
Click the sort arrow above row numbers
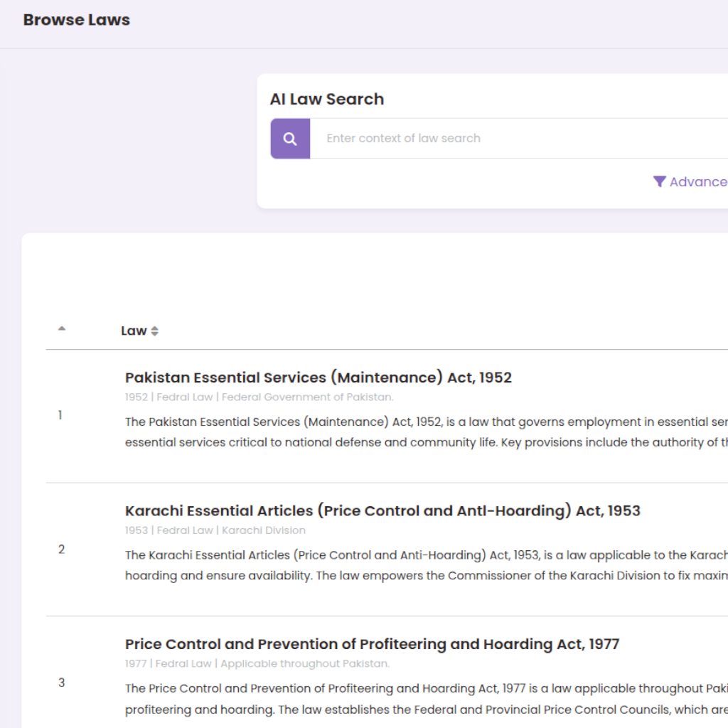click(62, 328)
